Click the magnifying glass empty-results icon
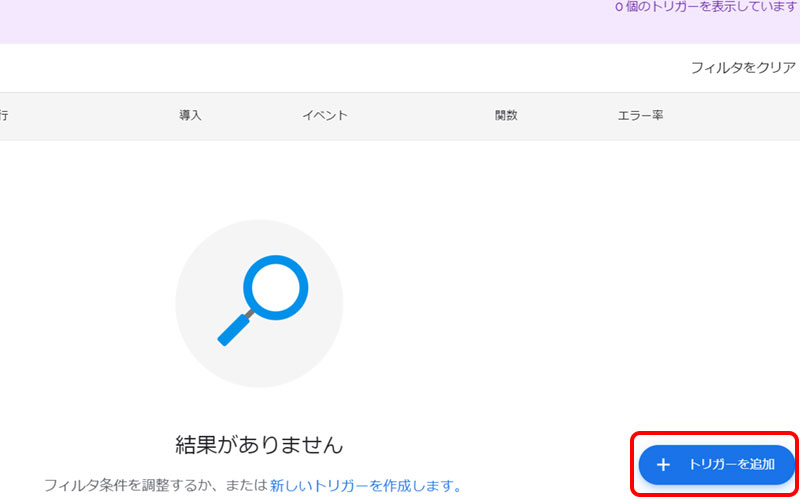 point(259,303)
